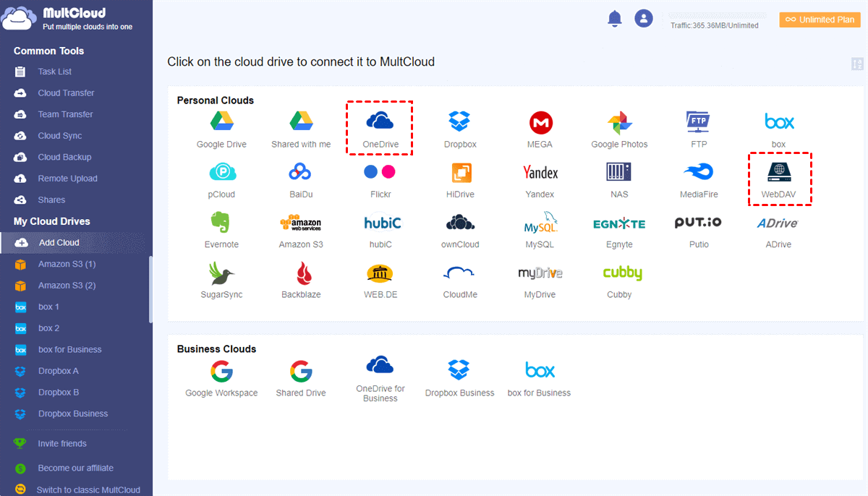The image size is (868, 496).
Task: Connect the SugarSync cloud
Action: (221, 273)
